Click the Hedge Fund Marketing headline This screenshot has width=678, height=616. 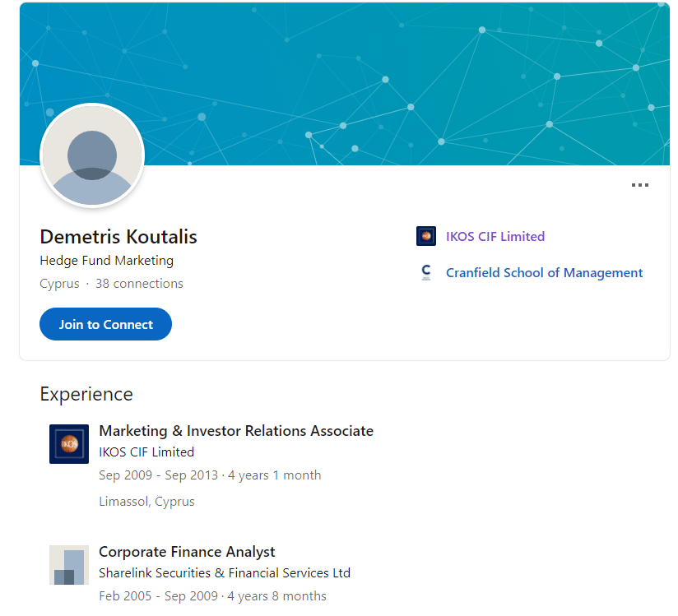click(107, 261)
